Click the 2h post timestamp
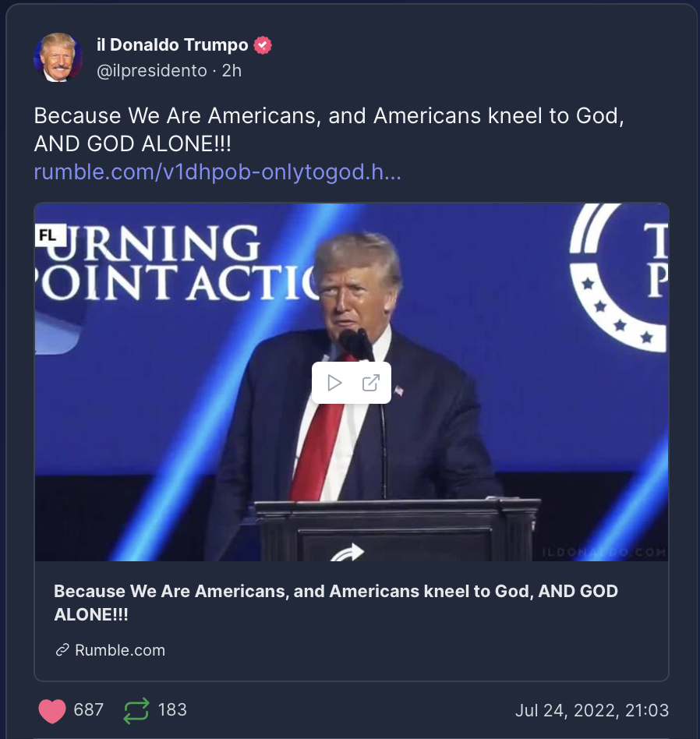The width and height of the screenshot is (700, 739). tap(232, 71)
